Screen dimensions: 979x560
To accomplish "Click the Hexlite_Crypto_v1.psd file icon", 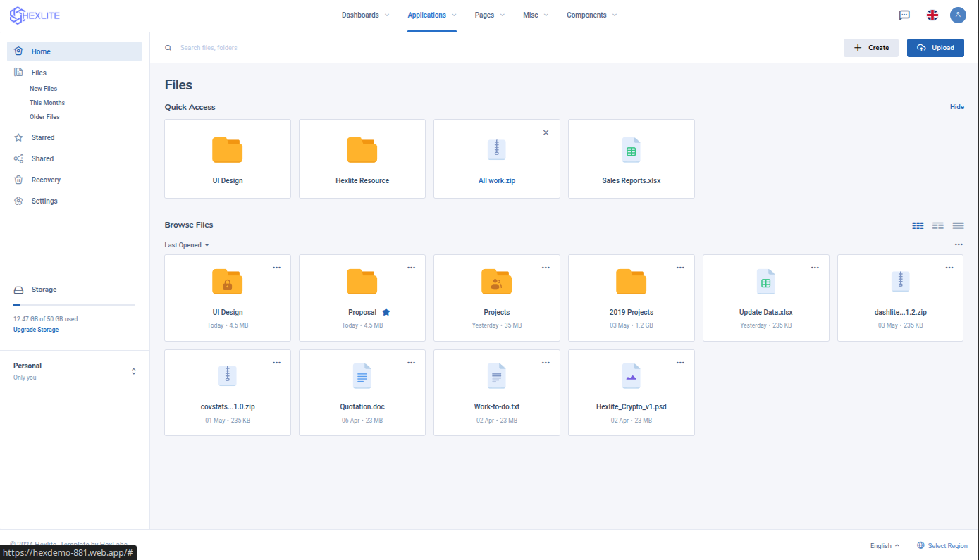I will tap(631, 376).
